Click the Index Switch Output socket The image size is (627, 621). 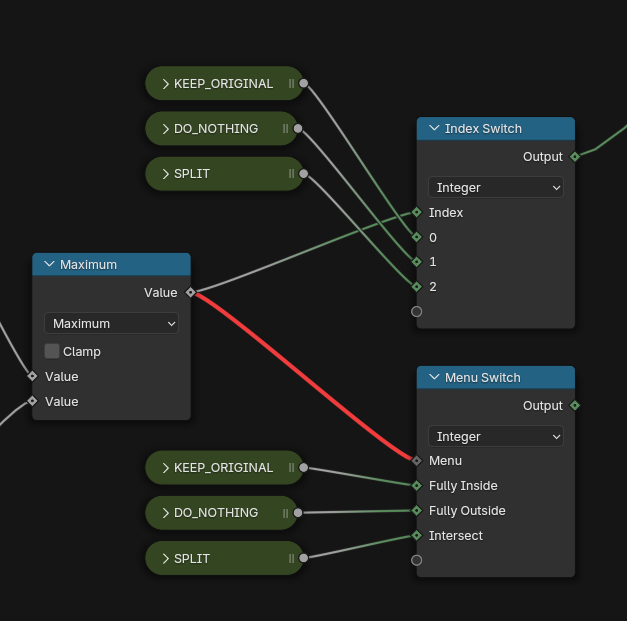575,156
